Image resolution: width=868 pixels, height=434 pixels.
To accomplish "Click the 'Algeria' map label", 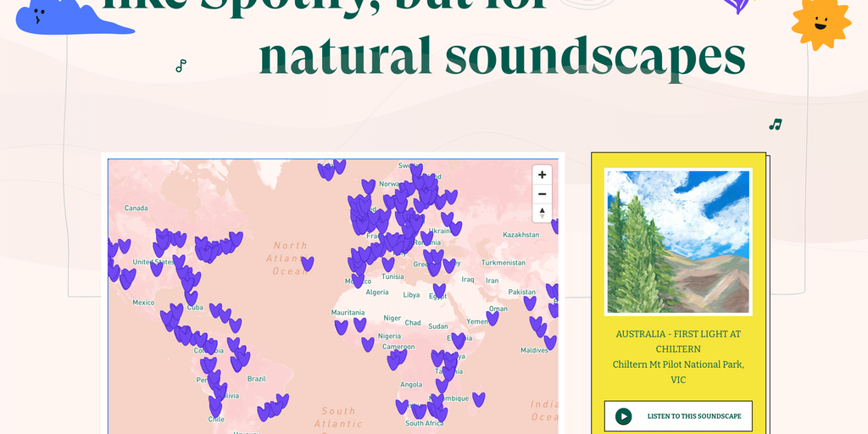I will pos(377,292).
